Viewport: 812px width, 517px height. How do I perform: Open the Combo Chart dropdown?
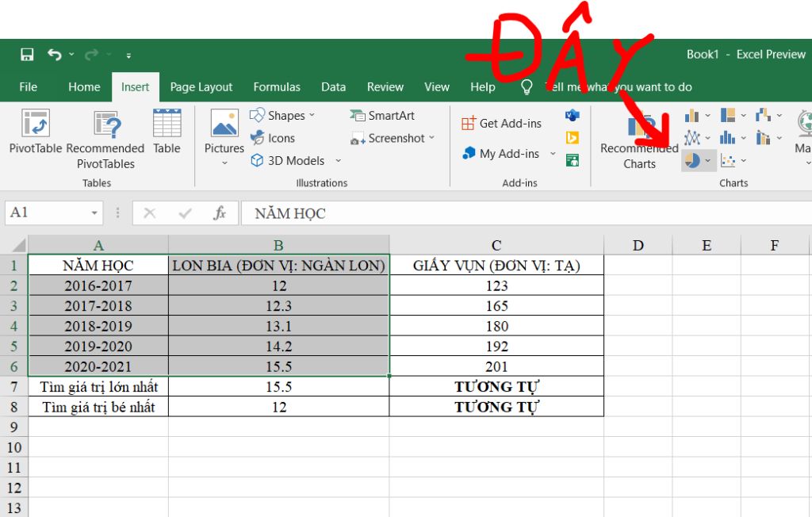tap(779, 138)
